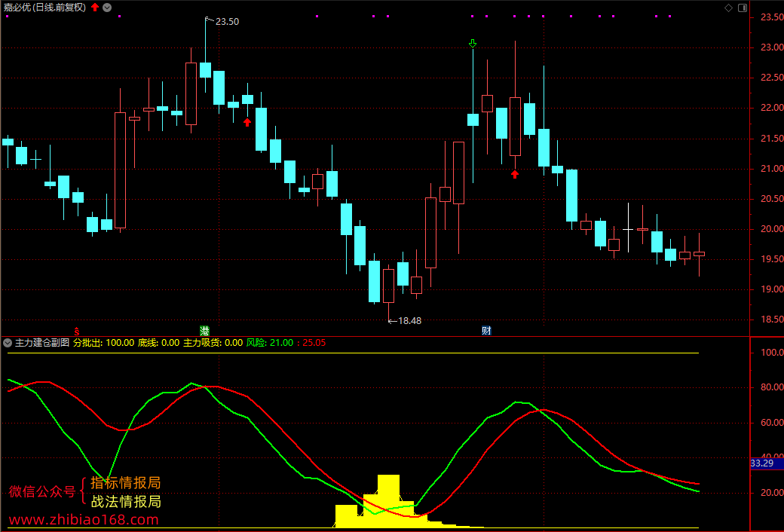Click the 财 marker at chart bottom
Screen dimensions: 784x532
click(486, 331)
